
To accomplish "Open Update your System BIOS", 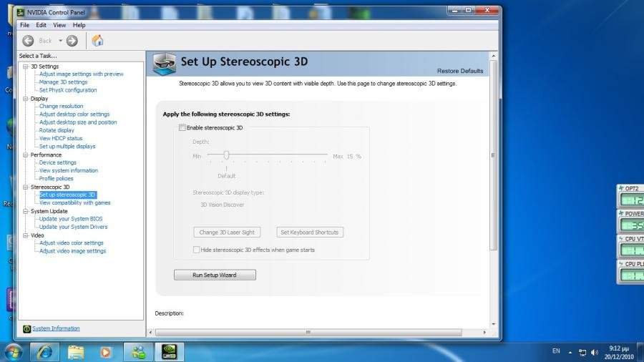I will (x=71, y=219).
